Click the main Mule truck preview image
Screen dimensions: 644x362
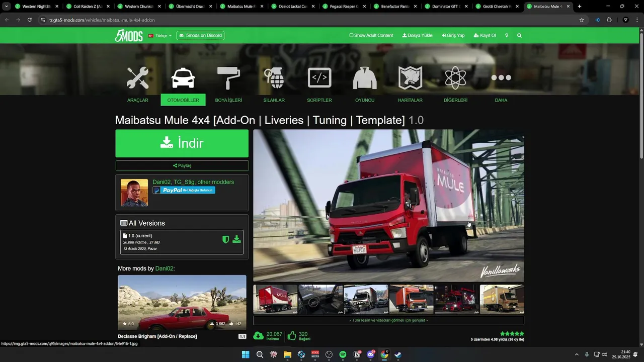tap(388, 206)
